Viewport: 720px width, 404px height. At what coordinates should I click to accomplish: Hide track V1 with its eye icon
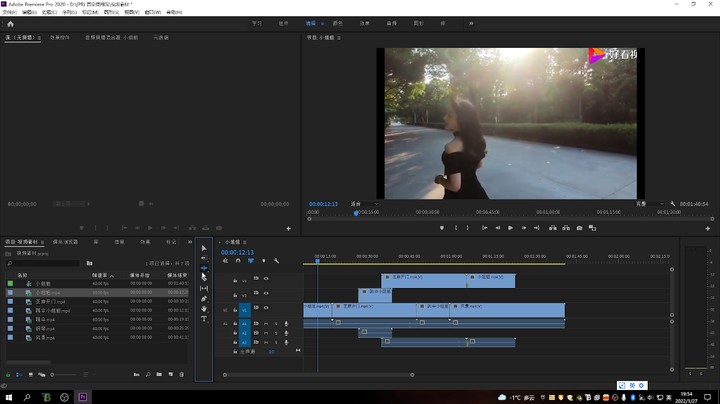266,308
